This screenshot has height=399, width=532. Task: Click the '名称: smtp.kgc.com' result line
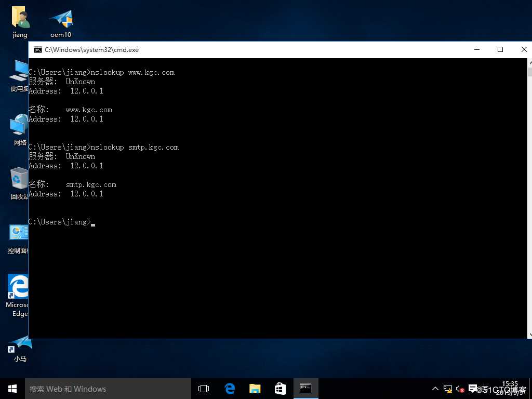point(73,184)
